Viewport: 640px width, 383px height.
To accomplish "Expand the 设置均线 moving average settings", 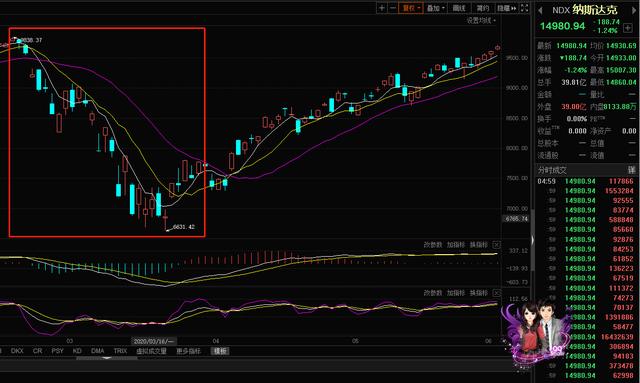I will (x=482, y=20).
